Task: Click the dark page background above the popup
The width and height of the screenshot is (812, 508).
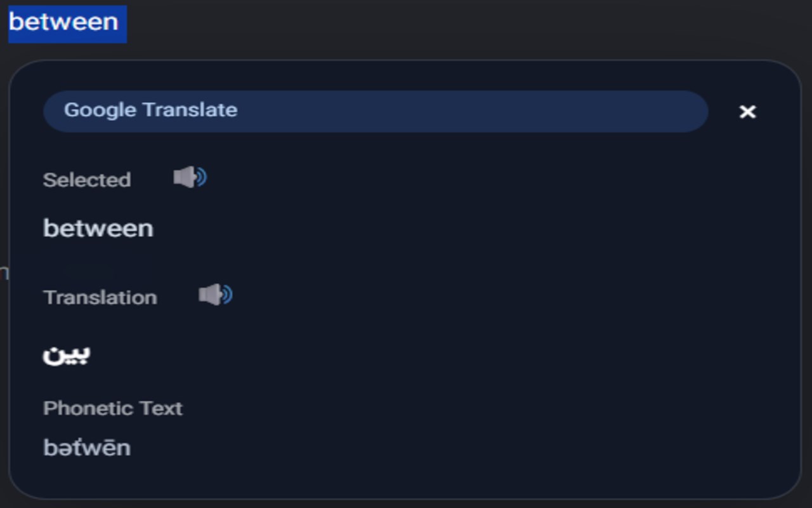Action: 444,29
